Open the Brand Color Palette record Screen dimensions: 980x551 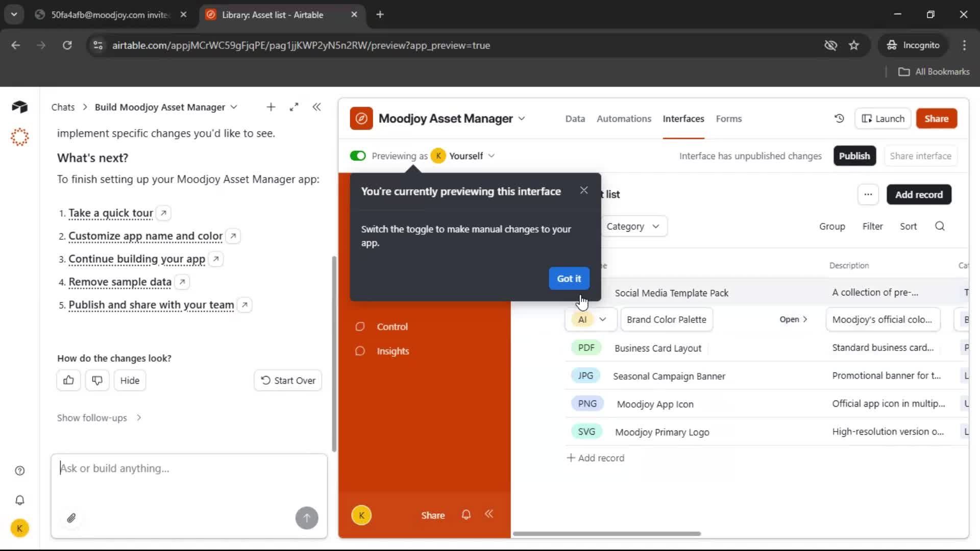pyautogui.click(x=793, y=319)
